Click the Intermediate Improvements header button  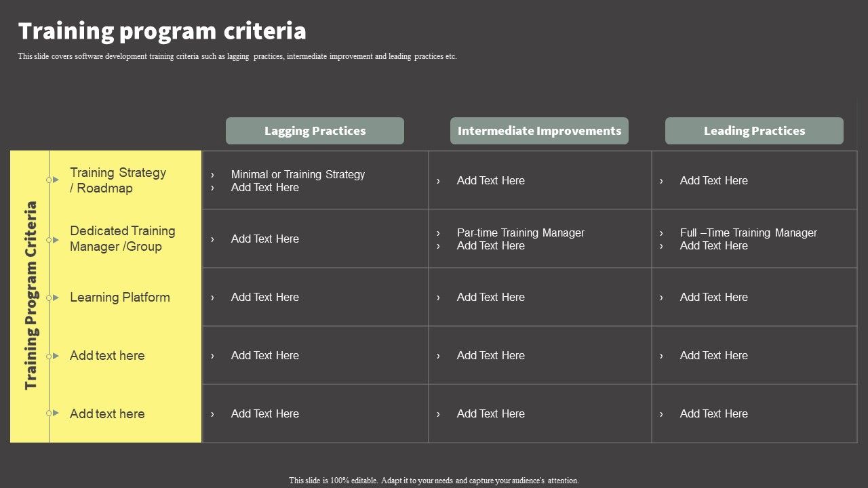pyautogui.click(x=539, y=131)
